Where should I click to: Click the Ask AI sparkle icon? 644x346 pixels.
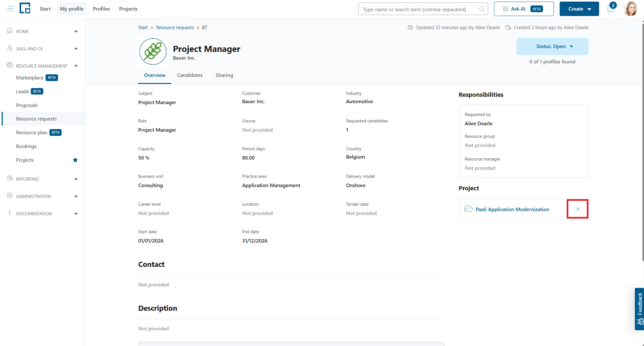pyautogui.click(x=505, y=9)
